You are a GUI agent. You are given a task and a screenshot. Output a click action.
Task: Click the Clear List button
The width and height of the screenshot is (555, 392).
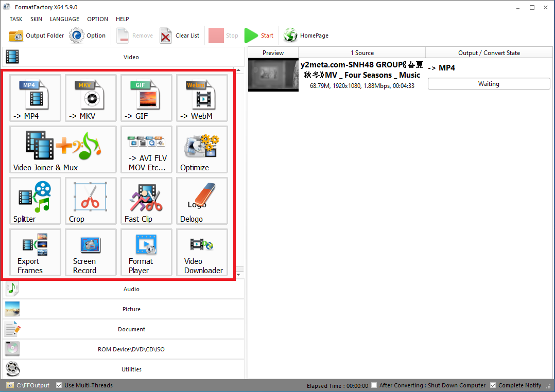coord(180,35)
